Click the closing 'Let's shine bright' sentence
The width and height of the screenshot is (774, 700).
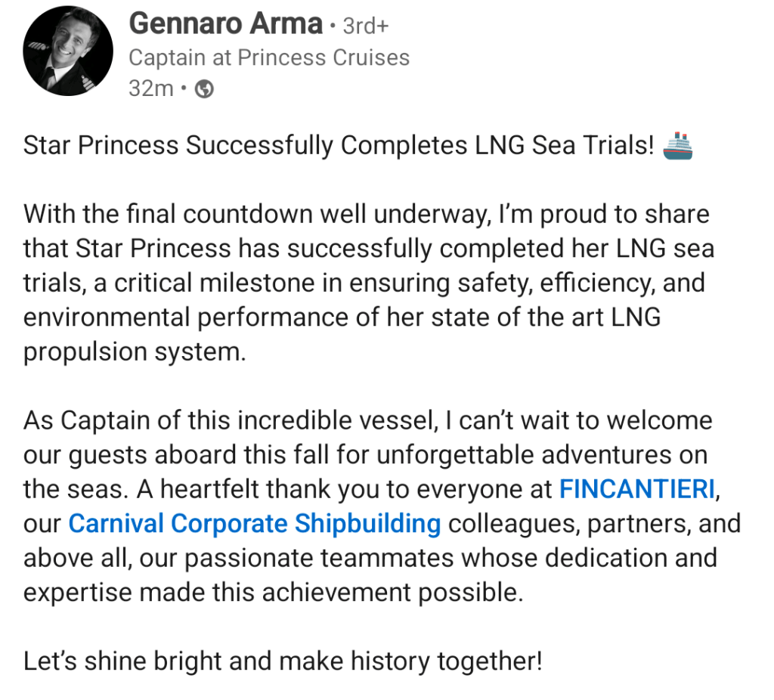coord(283,661)
